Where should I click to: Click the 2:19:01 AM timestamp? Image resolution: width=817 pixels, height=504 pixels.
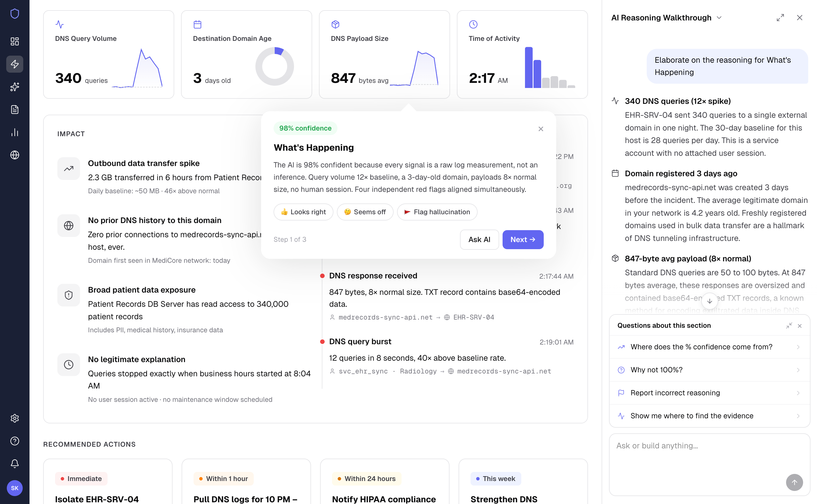[x=556, y=342]
